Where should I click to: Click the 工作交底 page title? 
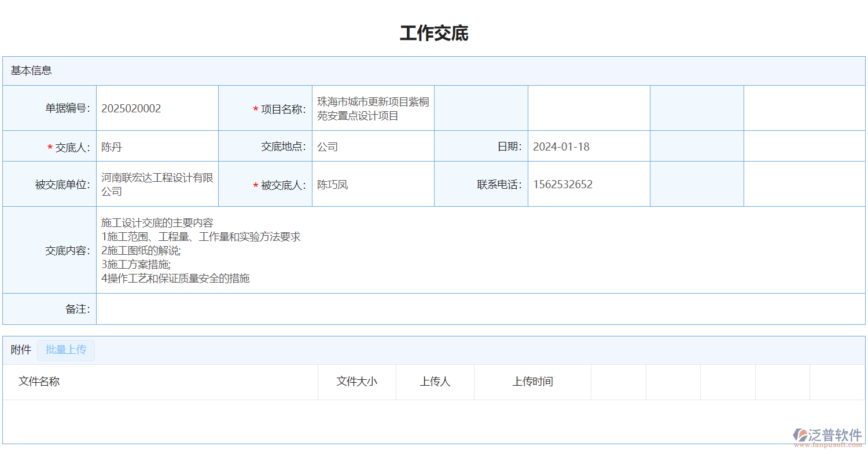point(434,34)
